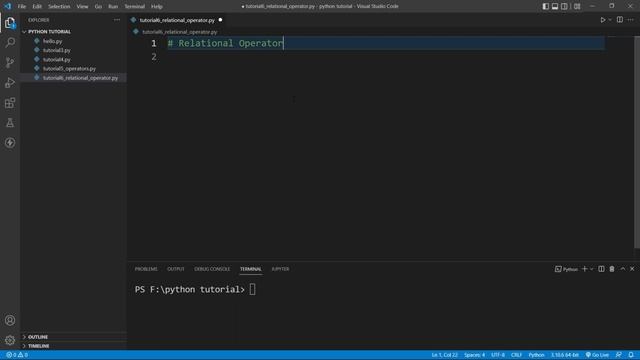Toggle the primary sidebar layout icon
Screen dimensions: 640x360
click(x=545, y=6)
